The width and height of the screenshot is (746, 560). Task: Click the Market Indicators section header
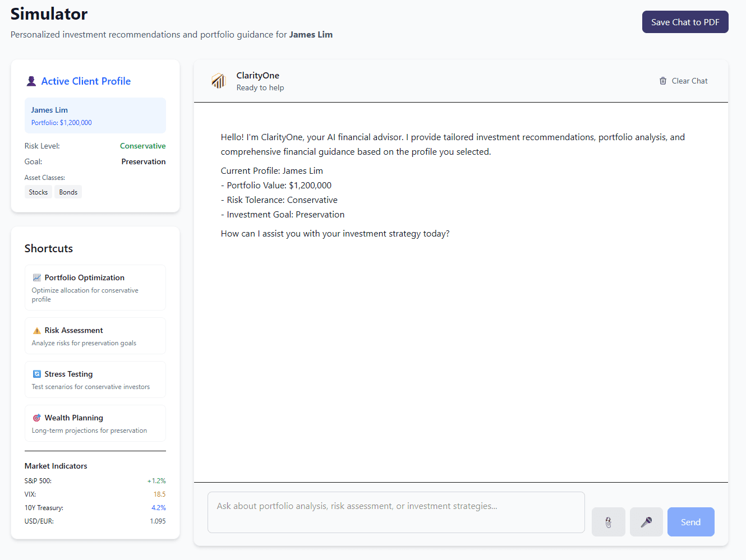[56, 466]
